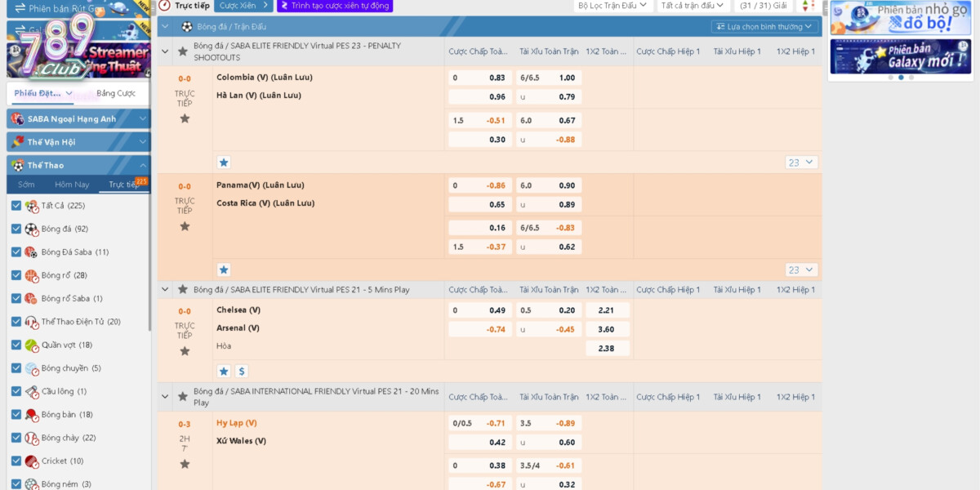Click the Trực tiếp clock icon
980x490 pixels.
click(164, 6)
